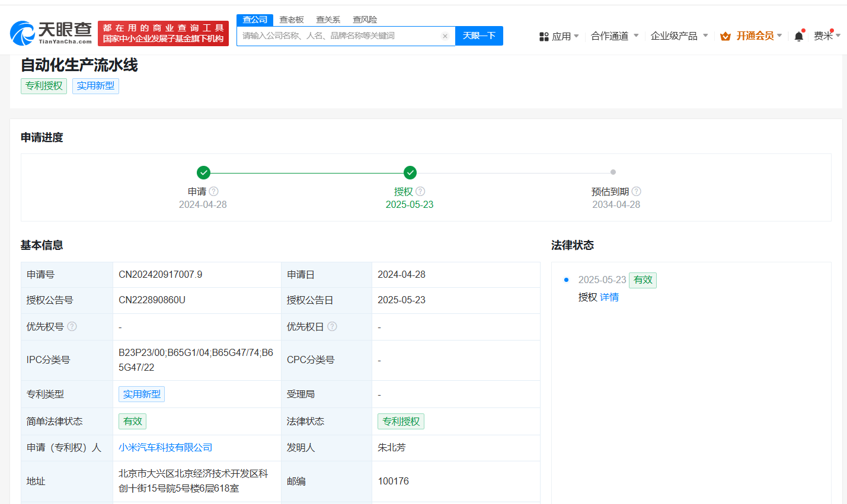Open the notification bell
The height and width of the screenshot is (504, 847).
pos(798,36)
